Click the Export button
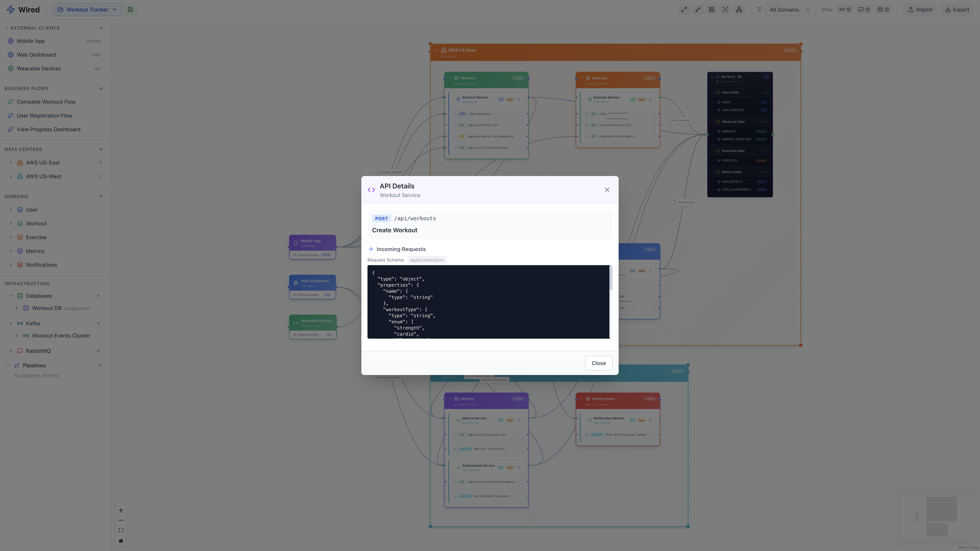This screenshot has width=980, height=551. [957, 10]
